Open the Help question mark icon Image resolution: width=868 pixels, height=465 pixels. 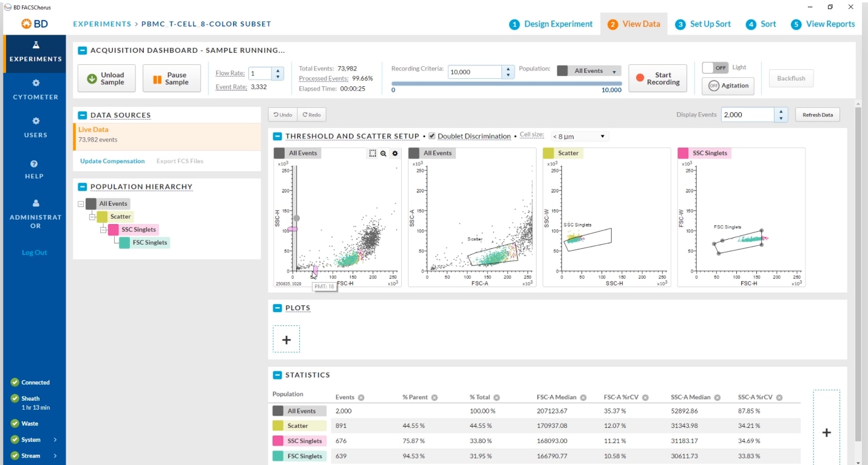(x=34, y=164)
